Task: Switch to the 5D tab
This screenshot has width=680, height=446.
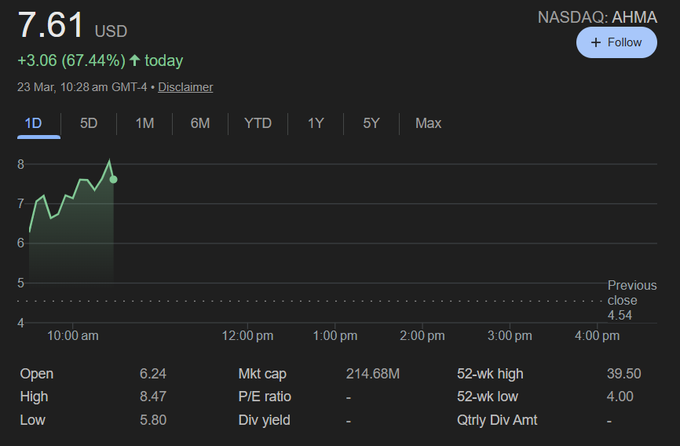Action: (88, 123)
